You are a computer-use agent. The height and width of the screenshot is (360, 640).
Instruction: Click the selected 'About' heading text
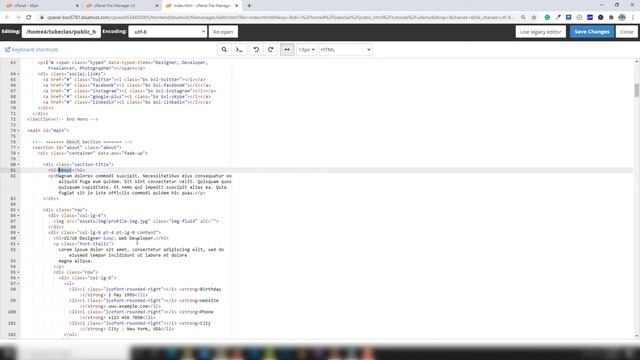click(x=65, y=170)
